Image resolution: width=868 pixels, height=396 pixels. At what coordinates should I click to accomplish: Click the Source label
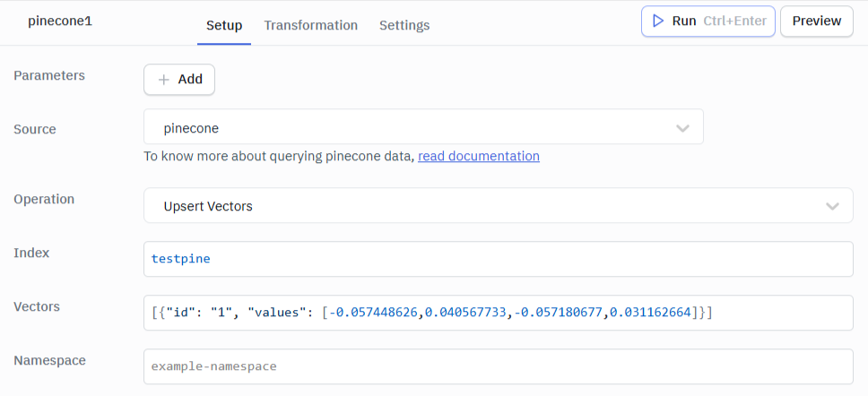click(x=35, y=129)
